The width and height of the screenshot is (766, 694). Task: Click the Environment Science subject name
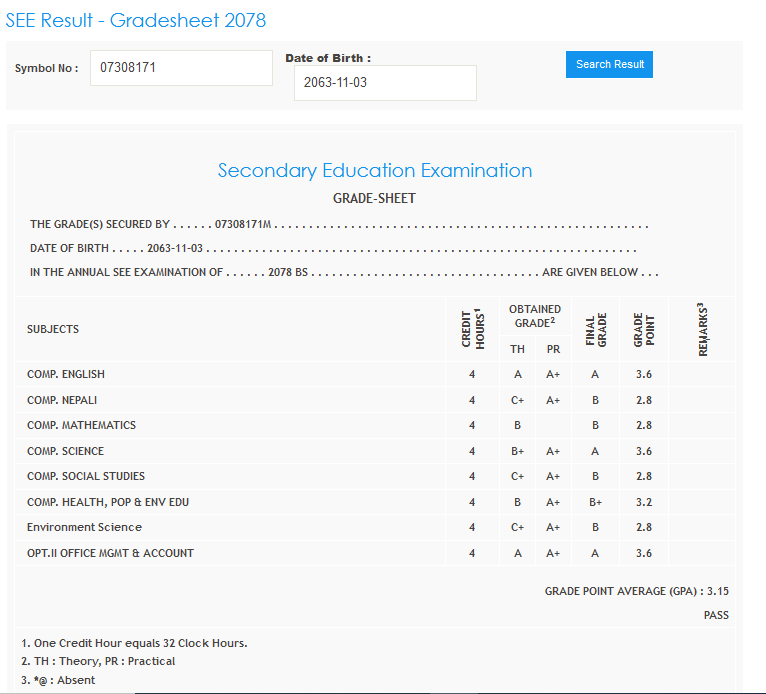tap(84, 527)
